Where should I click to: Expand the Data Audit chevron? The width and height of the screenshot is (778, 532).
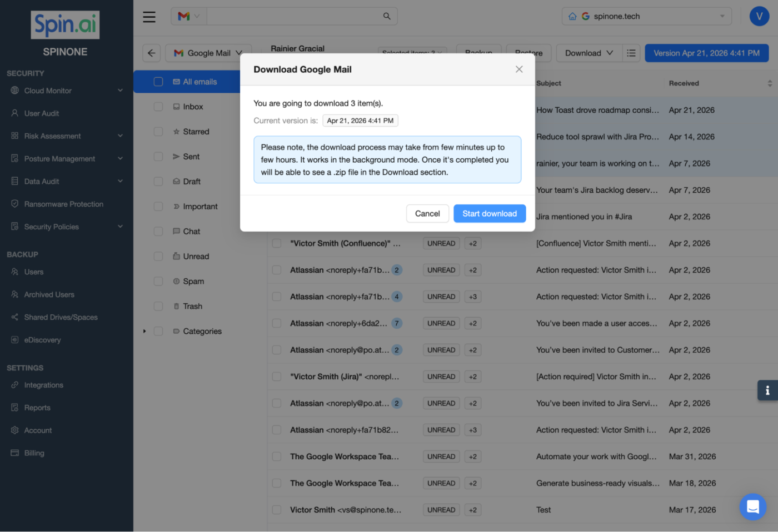pos(120,182)
